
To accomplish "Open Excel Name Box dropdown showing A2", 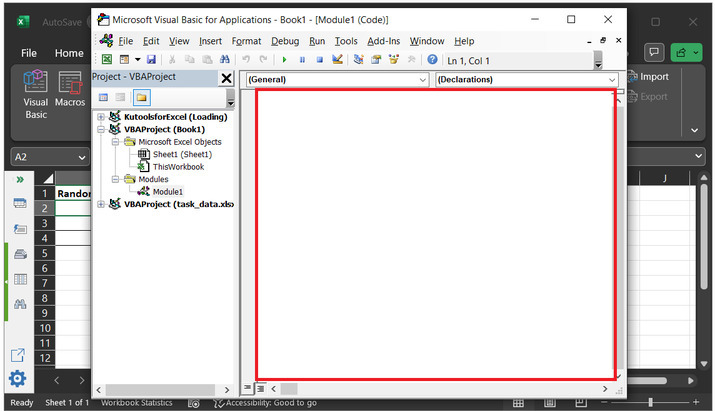I will (82, 157).
